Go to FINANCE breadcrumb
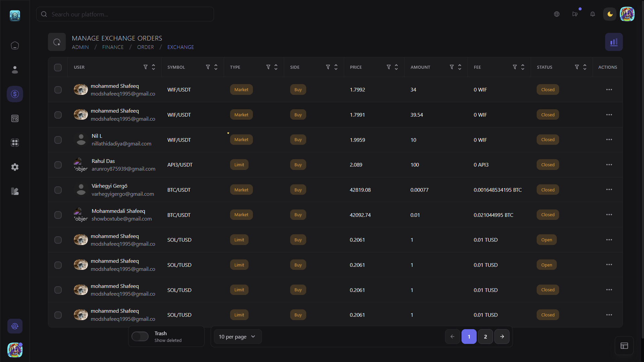 click(113, 47)
